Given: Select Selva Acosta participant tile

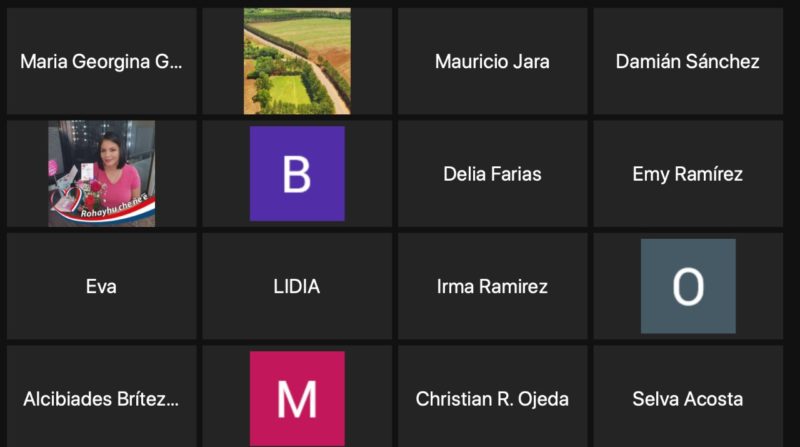Looking at the screenshot, I should (x=688, y=396).
